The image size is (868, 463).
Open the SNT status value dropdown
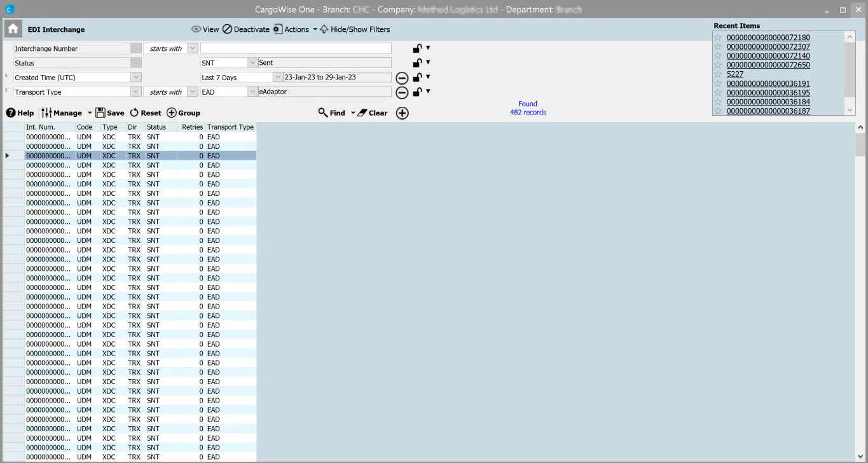tap(252, 63)
